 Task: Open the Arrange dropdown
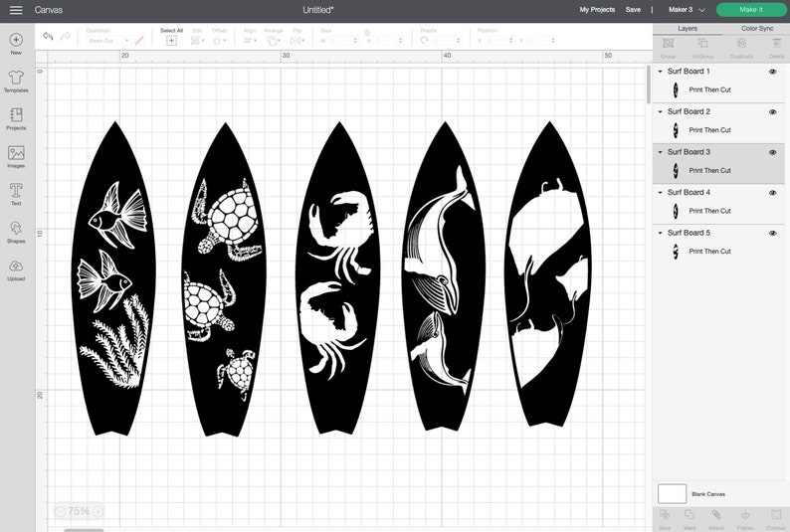pos(274,41)
